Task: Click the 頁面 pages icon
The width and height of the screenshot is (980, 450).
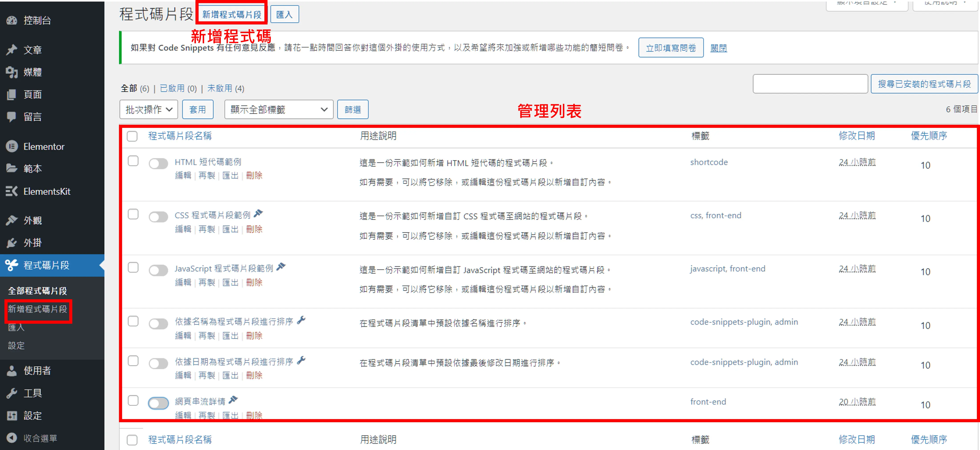Action: [x=11, y=95]
